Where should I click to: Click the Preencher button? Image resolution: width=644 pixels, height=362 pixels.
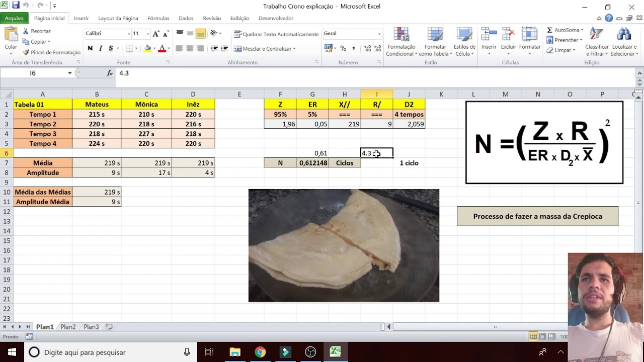coord(565,40)
